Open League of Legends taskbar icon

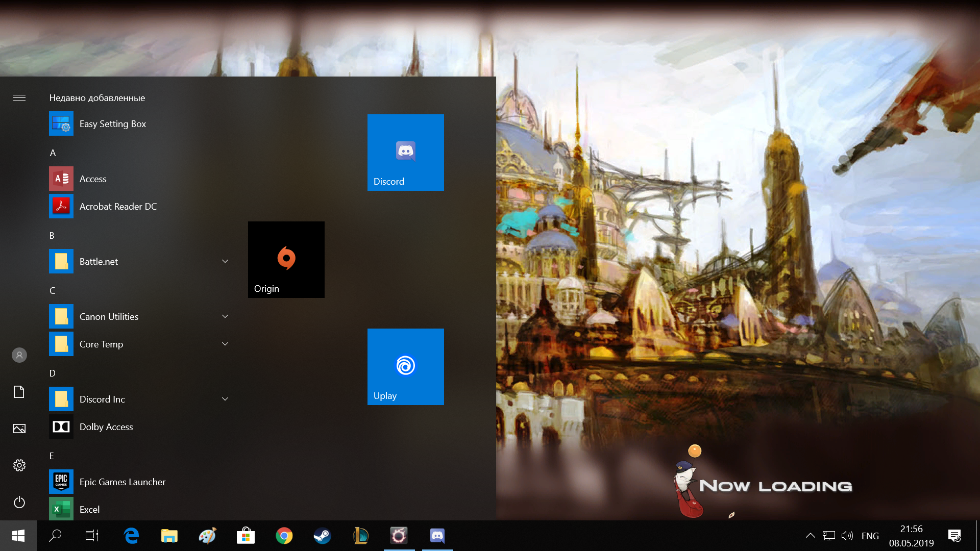361,536
